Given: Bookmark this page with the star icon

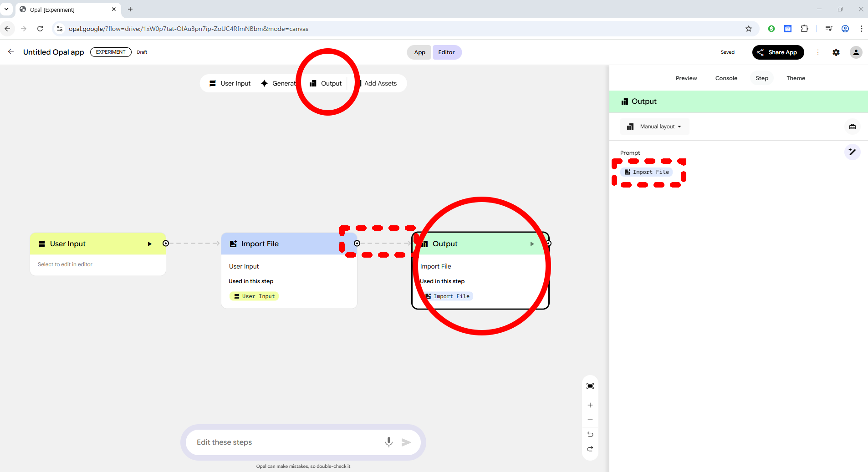Looking at the screenshot, I should (749, 29).
